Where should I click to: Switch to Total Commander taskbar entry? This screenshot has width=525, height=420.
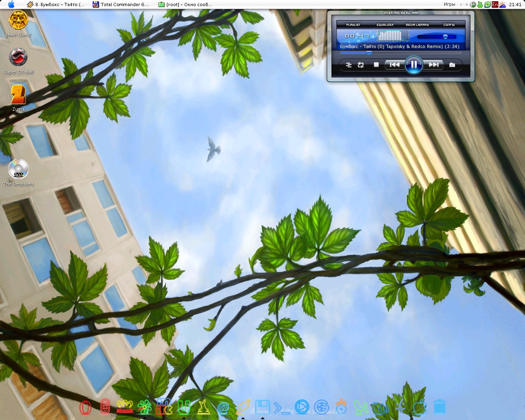tap(121, 5)
